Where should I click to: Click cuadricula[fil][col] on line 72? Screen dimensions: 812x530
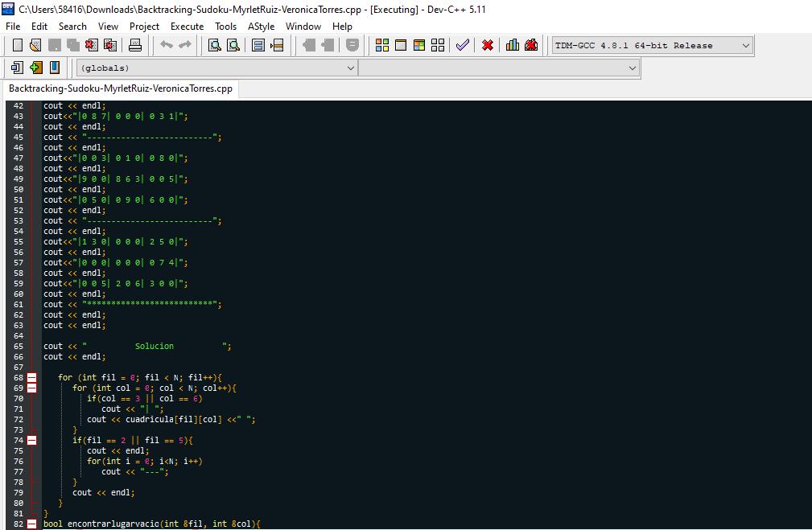point(174,420)
